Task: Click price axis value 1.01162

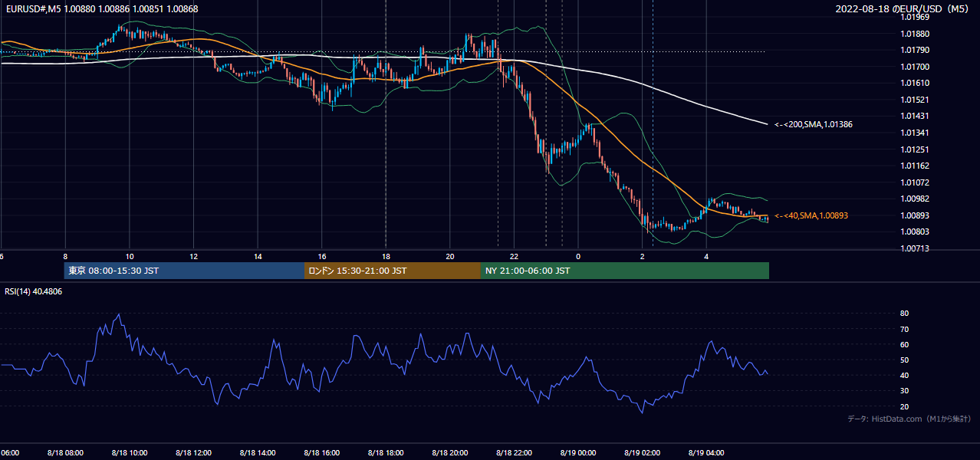Action: pos(914,166)
